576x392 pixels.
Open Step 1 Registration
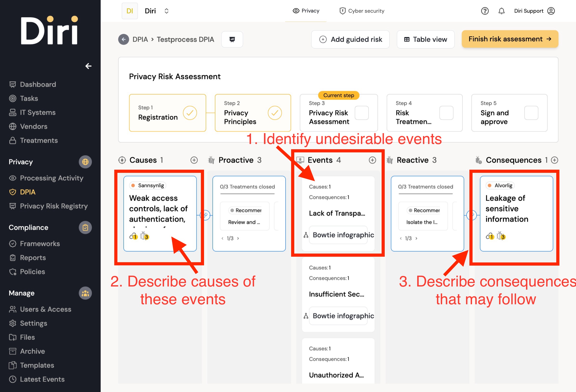[167, 113]
